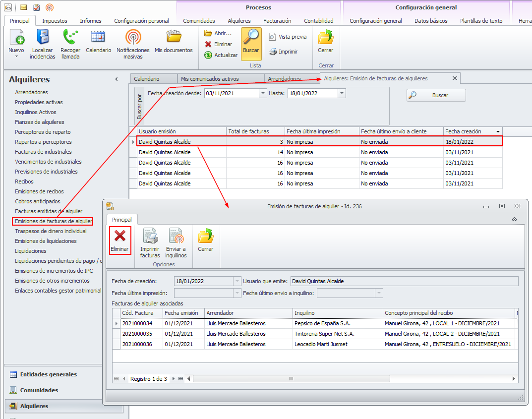Click Vista previa in the ribbon
Image resolution: width=532 pixels, height=419 pixels.
288,37
